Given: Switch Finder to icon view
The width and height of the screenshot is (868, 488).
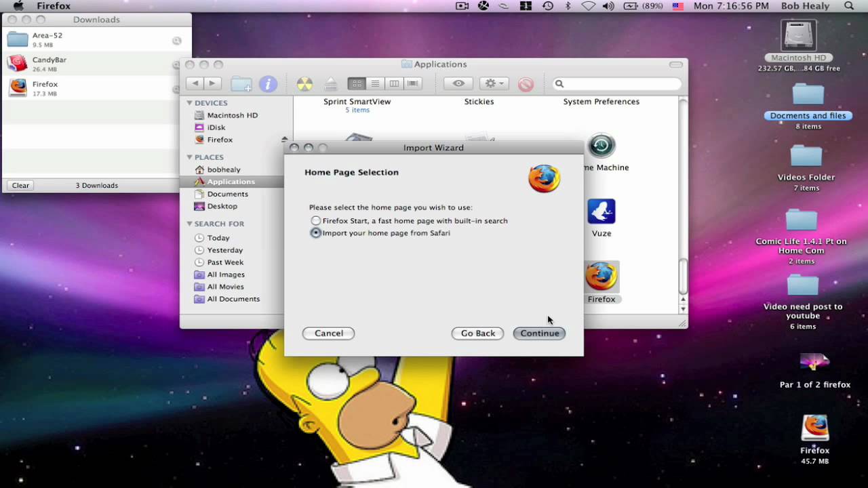Looking at the screenshot, I should 357,83.
